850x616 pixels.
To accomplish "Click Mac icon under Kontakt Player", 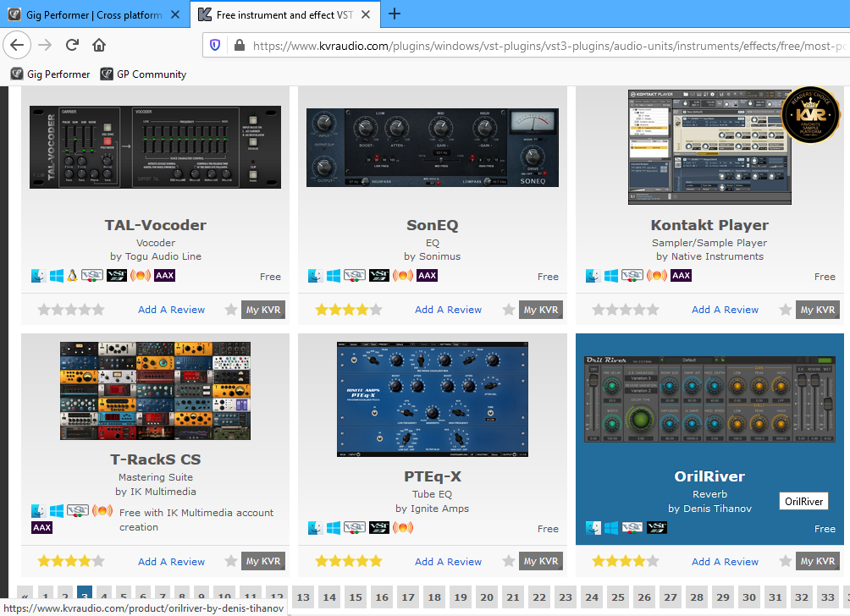I will click(x=593, y=276).
